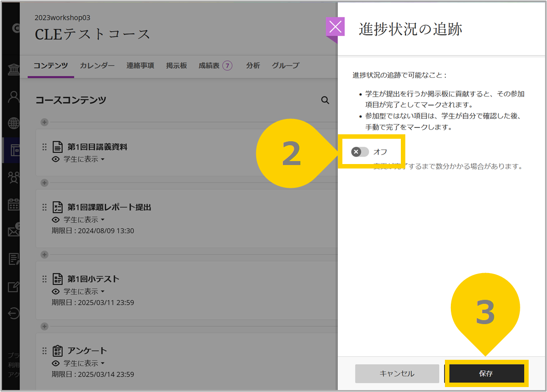547x392 pixels.
Task: Click the eye visibility icon for 第1回課題レポート提出
Action: 55,220
